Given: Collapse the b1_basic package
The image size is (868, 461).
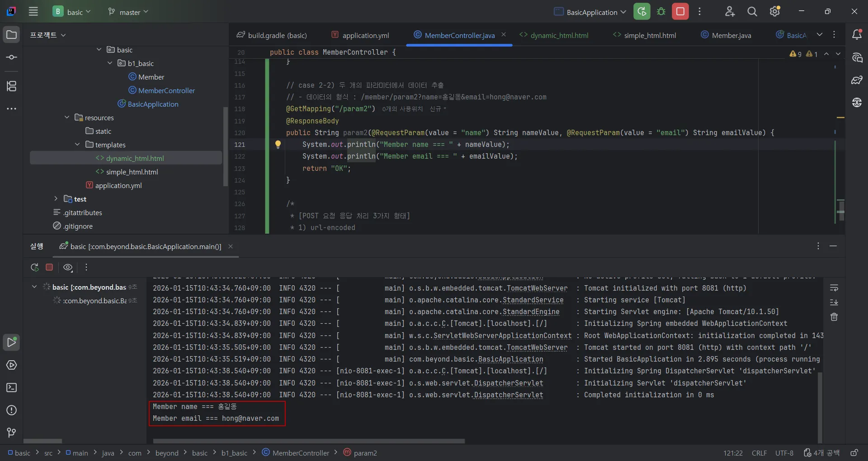Looking at the screenshot, I should point(110,63).
